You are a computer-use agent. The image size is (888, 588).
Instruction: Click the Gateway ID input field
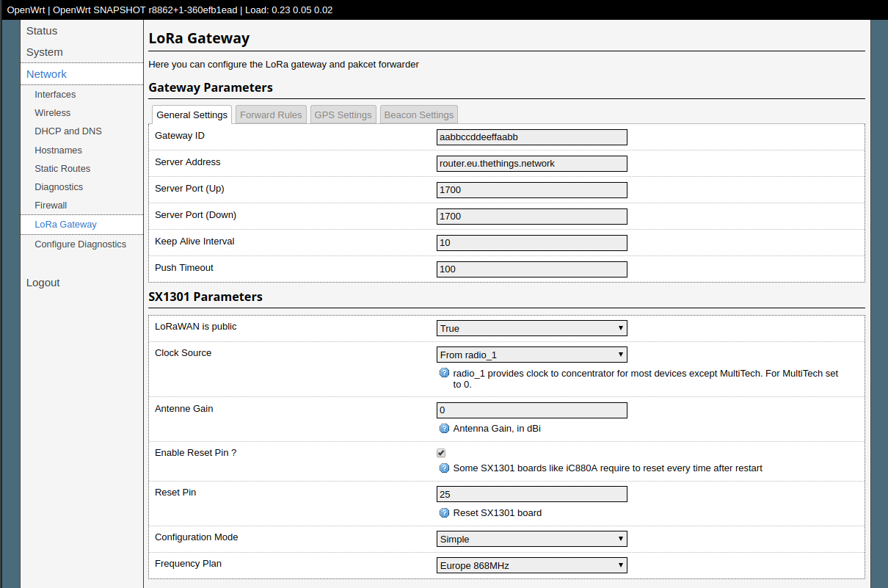(531, 137)
